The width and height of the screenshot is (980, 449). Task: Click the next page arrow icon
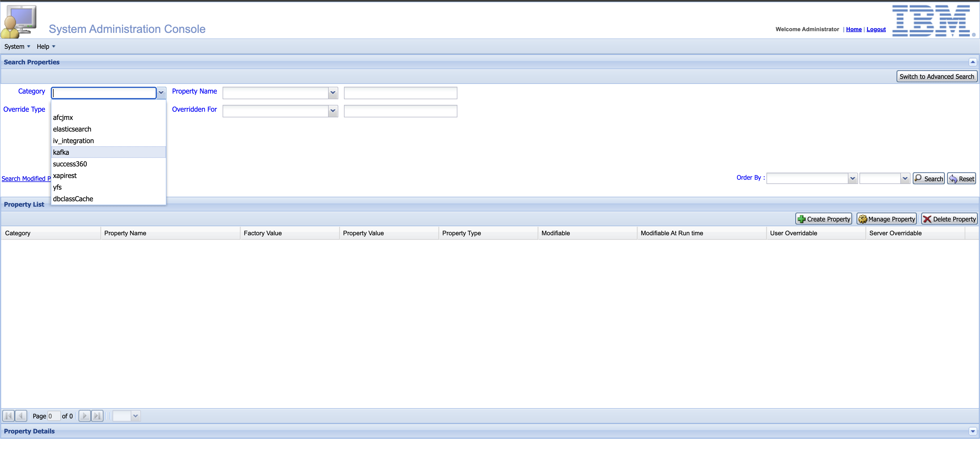click(x=85, y=416)
